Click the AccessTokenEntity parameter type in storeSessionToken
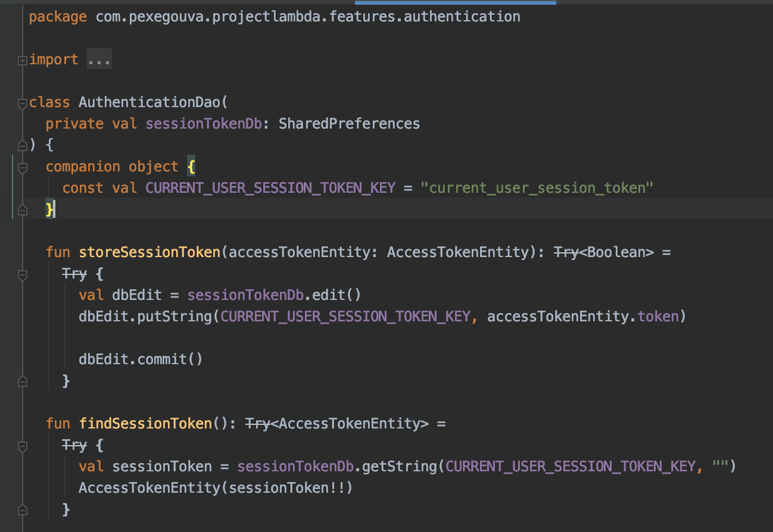 (x=458, y=252)
